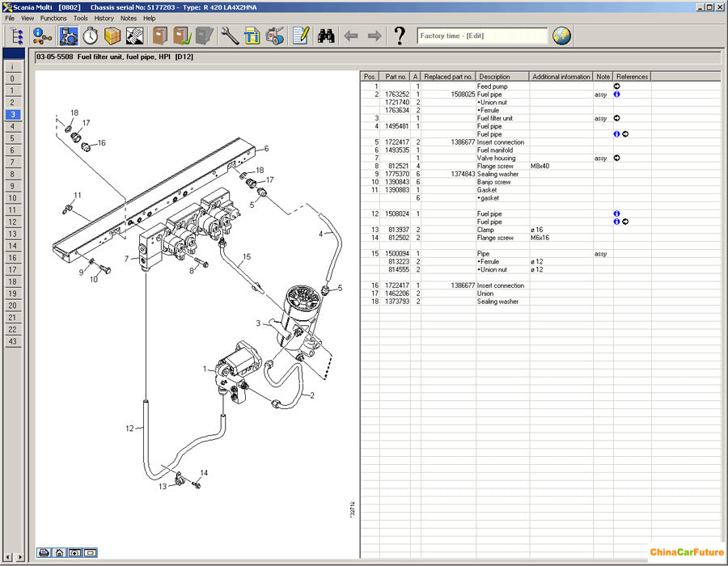Open the help question mark icon
Screen dimensions: 728x566
[x=399, y=36]
